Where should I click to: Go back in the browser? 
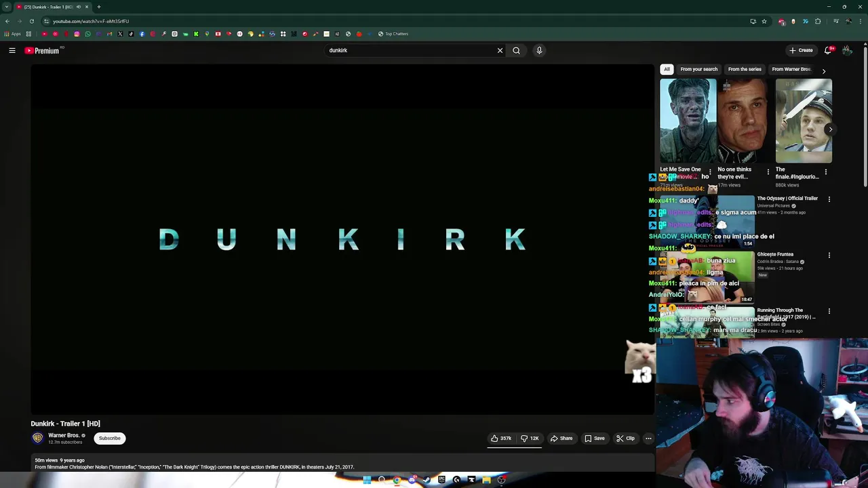point(7,21)
